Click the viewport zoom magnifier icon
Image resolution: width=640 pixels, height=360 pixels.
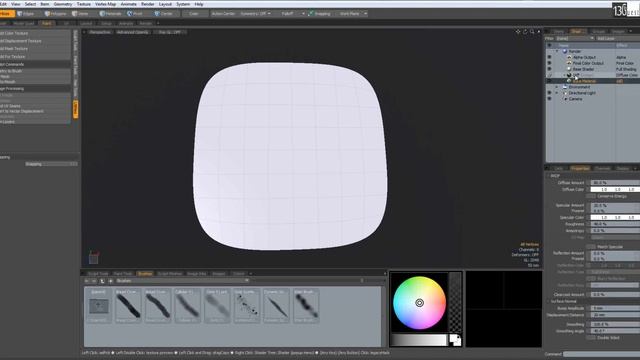point(532,31)
